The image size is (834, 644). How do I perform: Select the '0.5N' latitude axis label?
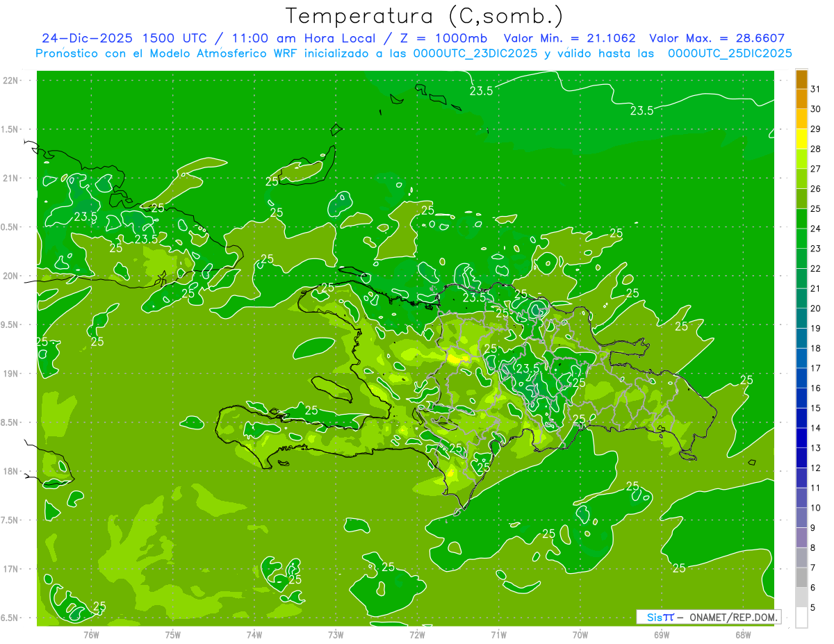(x=10, y=227)
